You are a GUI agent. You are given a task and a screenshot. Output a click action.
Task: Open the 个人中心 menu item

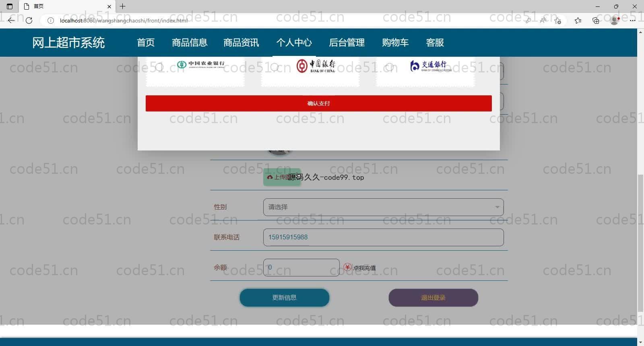coord(294,43)
